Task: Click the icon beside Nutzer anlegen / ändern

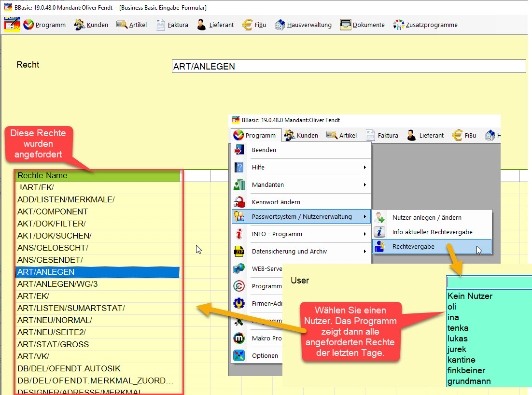Action: [x=379, y=217]
